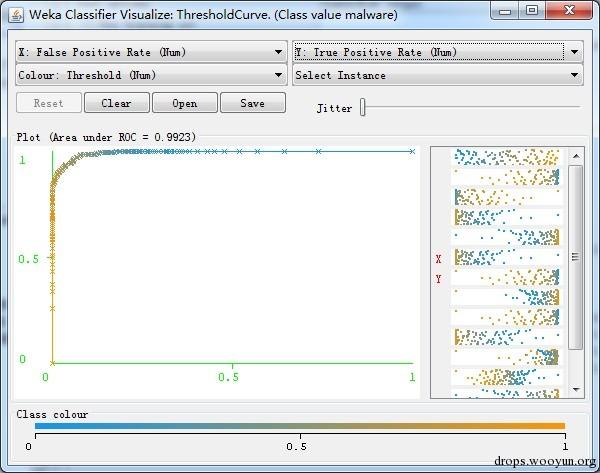Click the attribute panel scrollbar thumb

(x=576, y=257)
